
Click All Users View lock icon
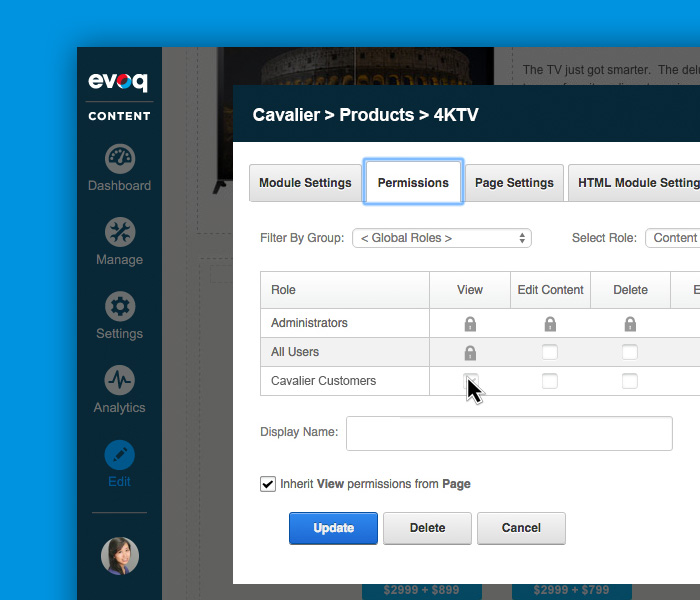(x=470, y=353)
